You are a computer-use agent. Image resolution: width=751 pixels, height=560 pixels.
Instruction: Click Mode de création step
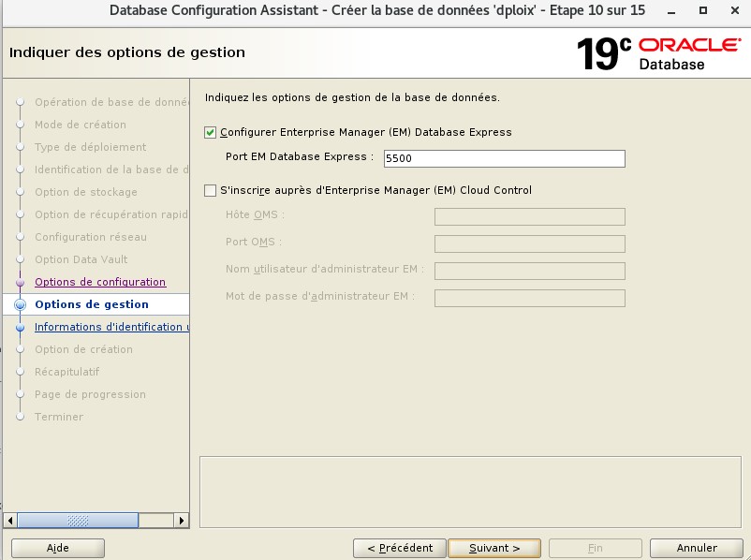click(x=81, y=125)
